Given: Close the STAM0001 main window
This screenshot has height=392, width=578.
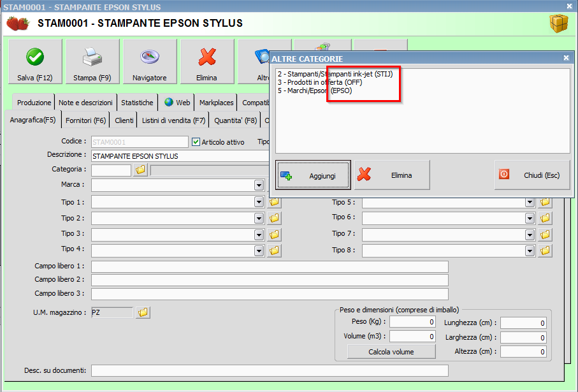Looking at the screenshot, I should 570,6.
